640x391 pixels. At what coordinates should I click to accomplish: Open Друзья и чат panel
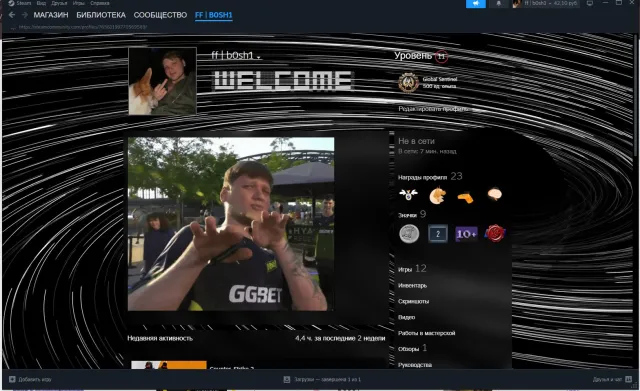612,380
